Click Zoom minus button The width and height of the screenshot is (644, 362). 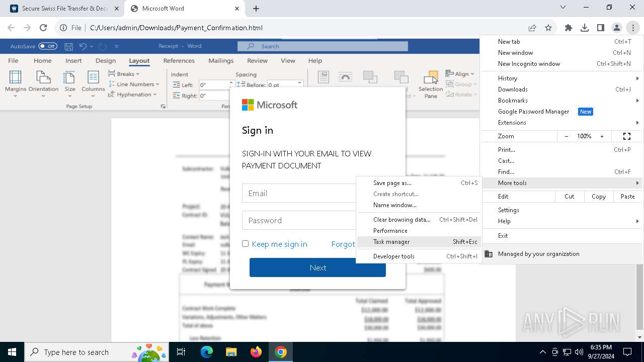click(567, 136)
